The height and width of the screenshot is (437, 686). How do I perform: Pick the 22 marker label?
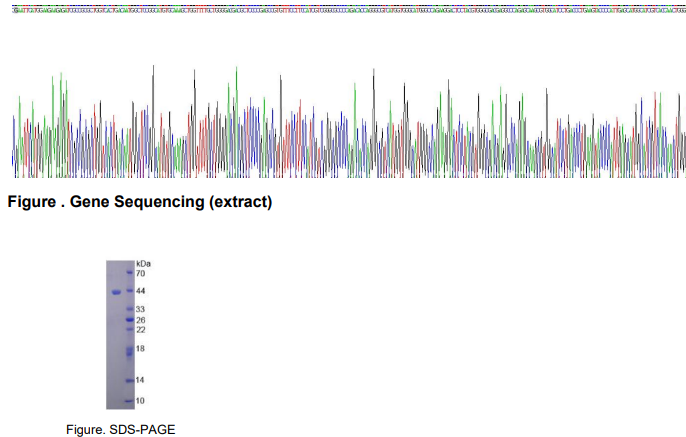141,329
